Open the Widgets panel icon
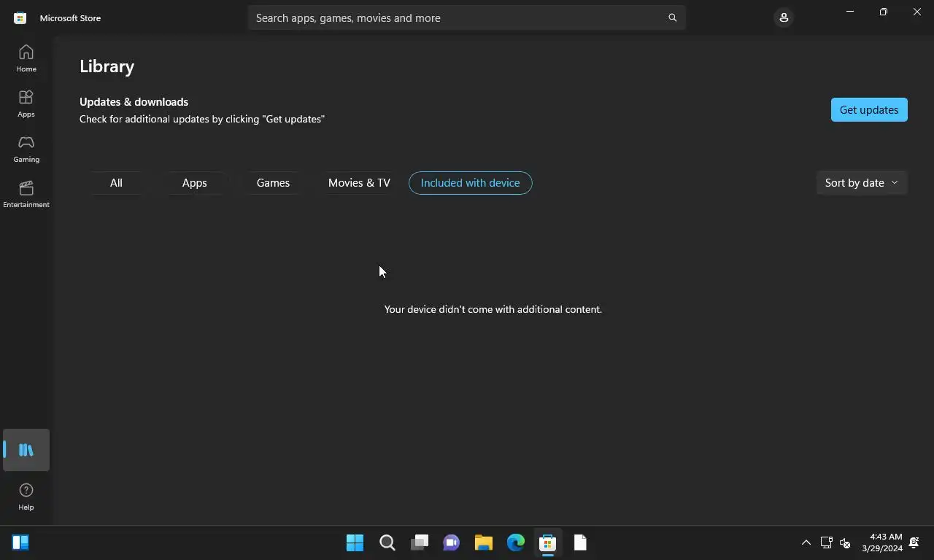Image resolution: width=934 pixels, height=560 pixels. point(20,542)
